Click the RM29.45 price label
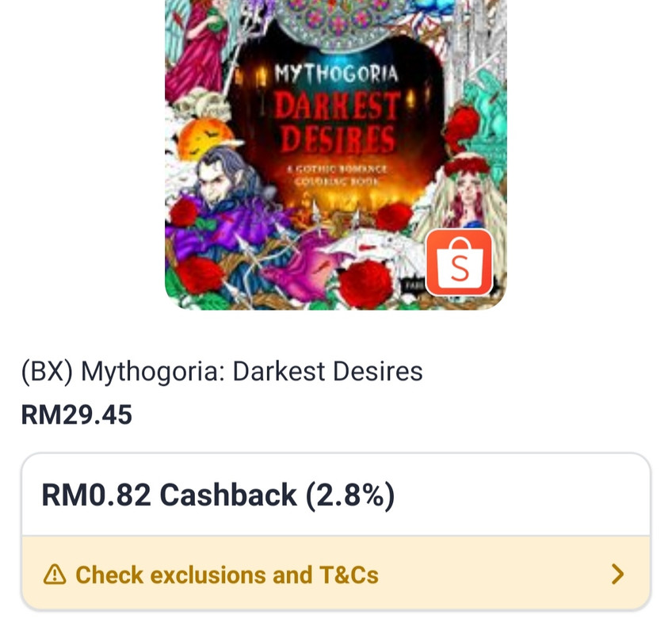The image size is (672, 634). [77, 415]
